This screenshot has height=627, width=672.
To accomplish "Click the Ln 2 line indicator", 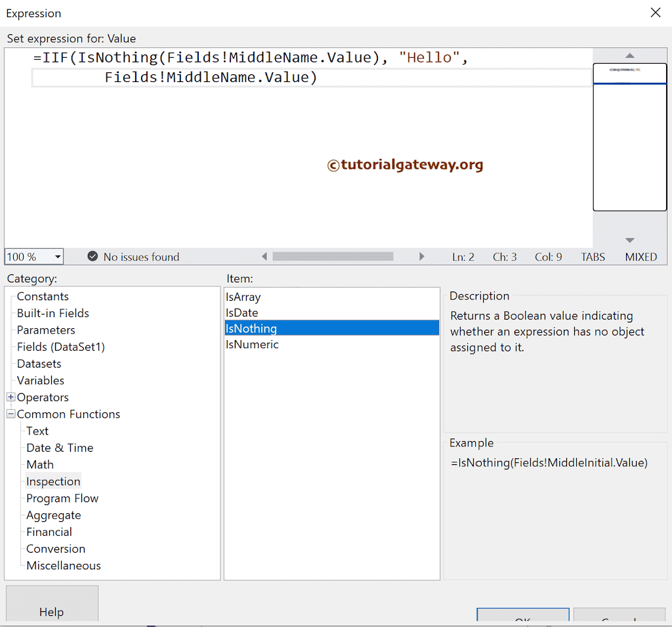I will 463,257.
